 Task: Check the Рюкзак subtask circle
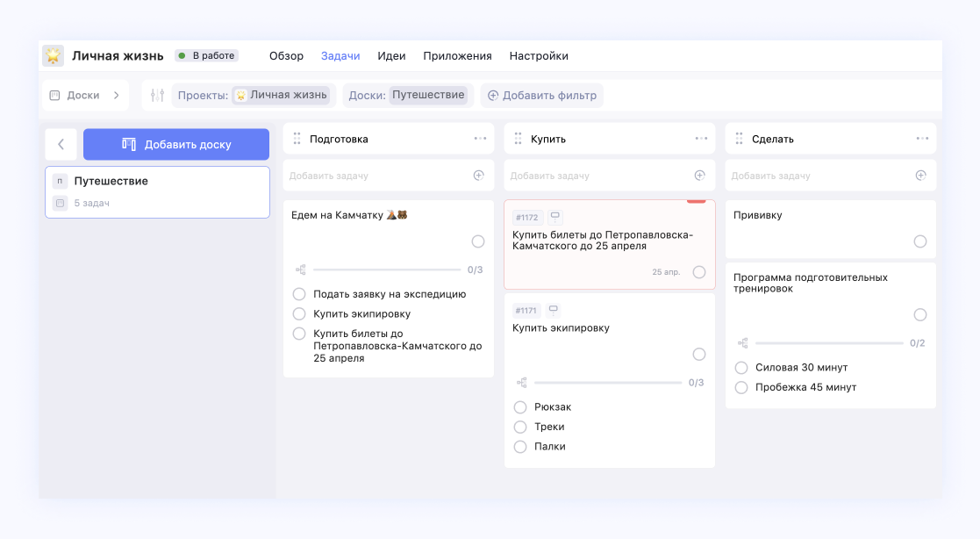(520, 407)
